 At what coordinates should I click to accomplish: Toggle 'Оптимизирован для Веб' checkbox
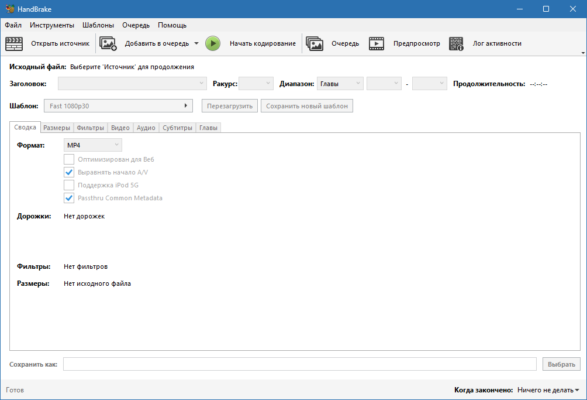point(69,160)
